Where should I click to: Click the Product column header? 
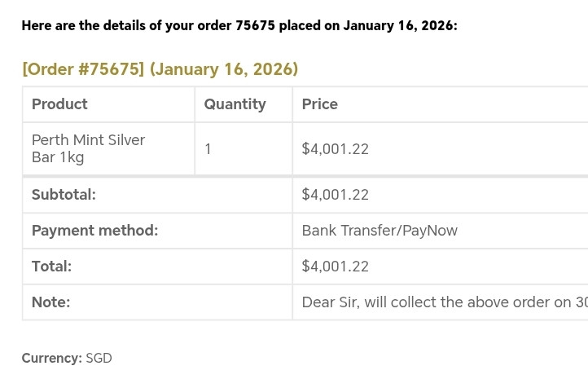pyautogui.click(x=59, y=104)
